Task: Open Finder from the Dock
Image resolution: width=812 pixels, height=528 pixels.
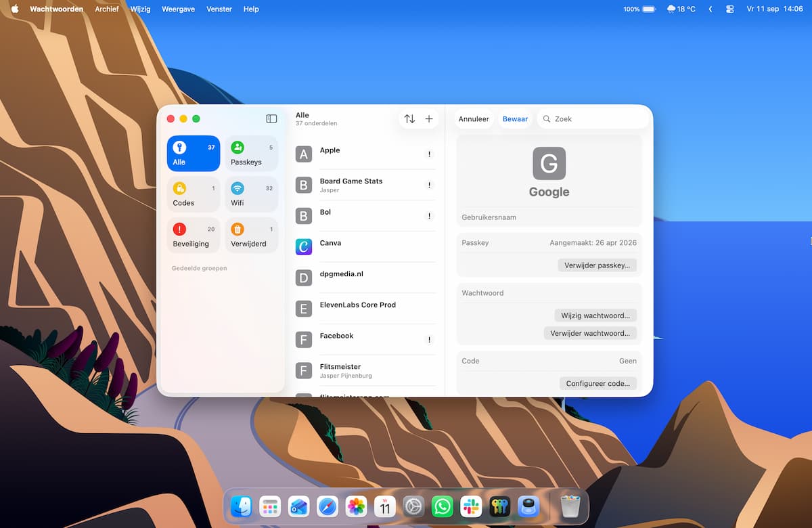Action: point(242,506)
